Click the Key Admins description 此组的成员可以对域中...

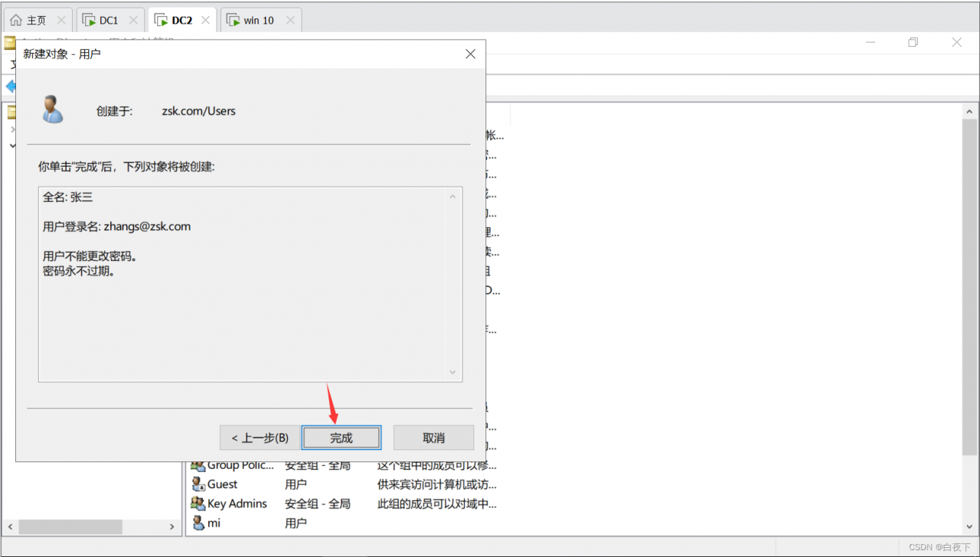click(x=436, y=503)
